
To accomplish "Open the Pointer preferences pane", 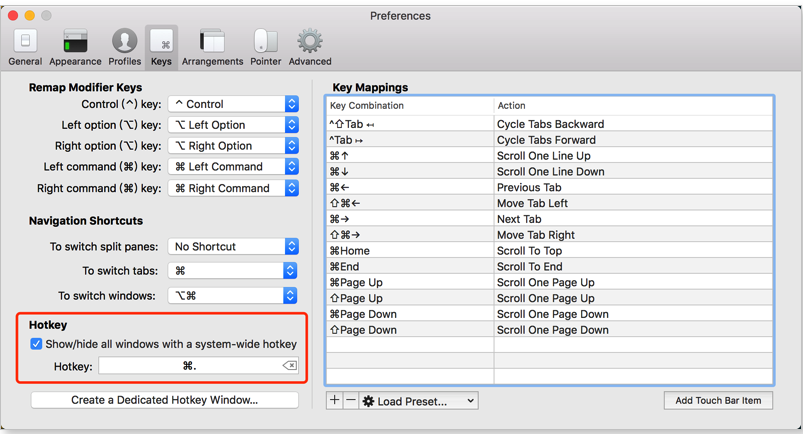I will coord(265,48).
